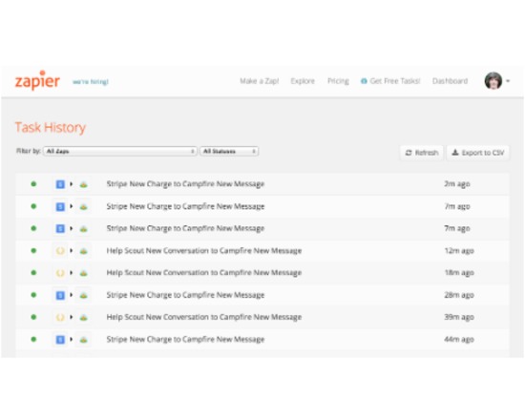525x420 pixels.
Task: Open the All Statuses filter dropdown
Action: pos(229,152)
